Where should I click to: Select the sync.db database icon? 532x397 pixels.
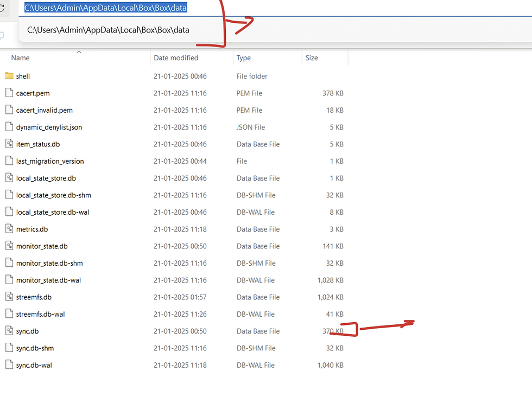[9, 331]
